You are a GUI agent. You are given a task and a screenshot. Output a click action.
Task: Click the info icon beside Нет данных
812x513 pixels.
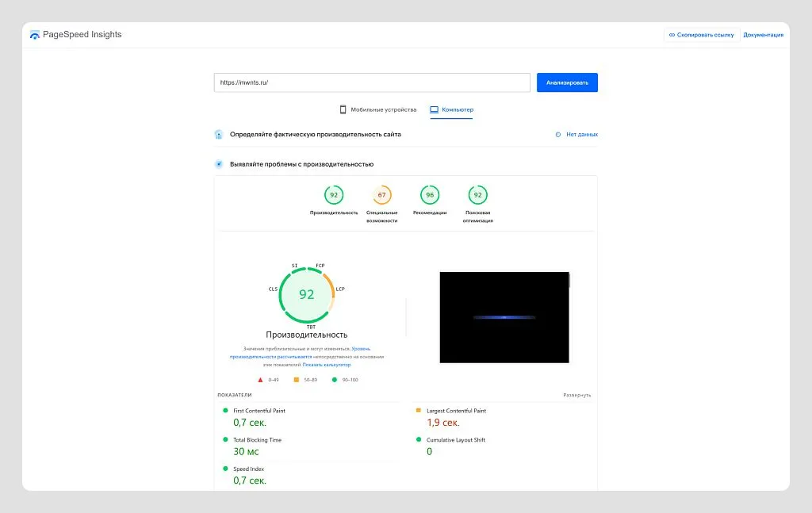point(558,135)
